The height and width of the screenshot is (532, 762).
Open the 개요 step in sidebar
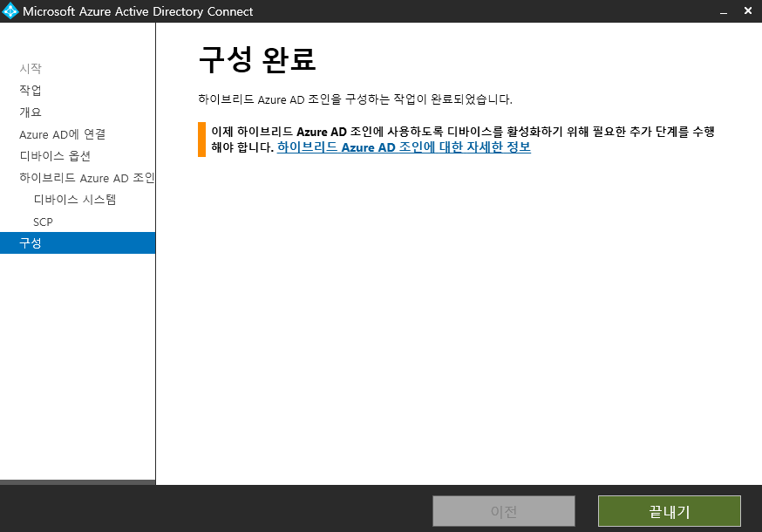coord(31,112)
